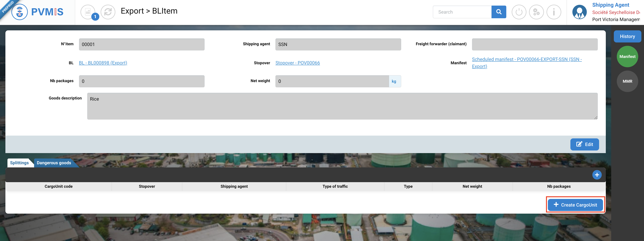Click the grey MMR circle
Image resolution: width=644 pixels, height=241 pixels.
627,81
